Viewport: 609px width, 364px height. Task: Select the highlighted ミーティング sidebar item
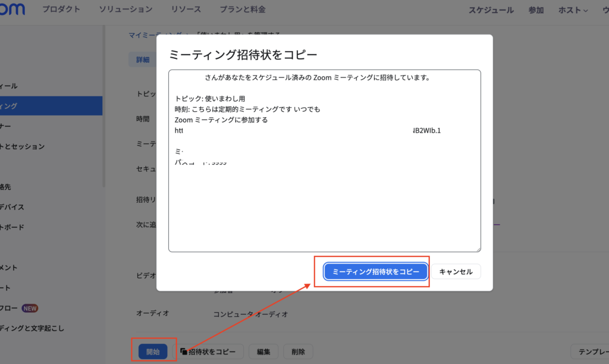[51, 106]
